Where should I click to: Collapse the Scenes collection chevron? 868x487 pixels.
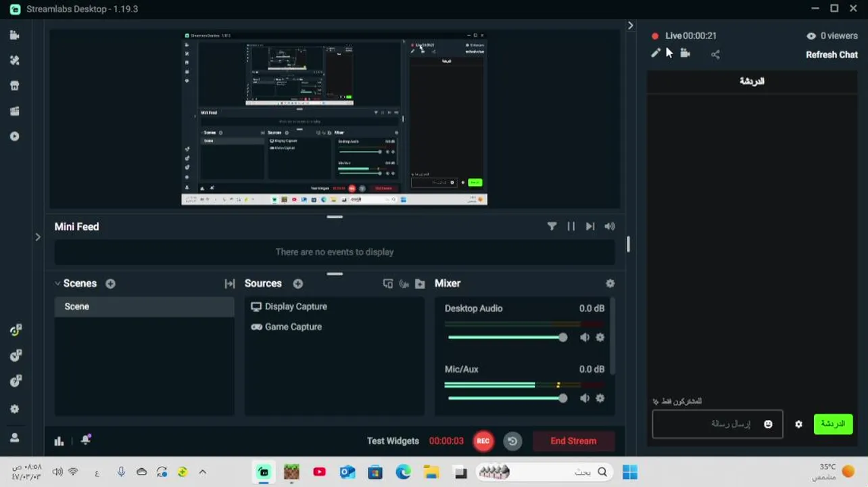click(57, 283)
